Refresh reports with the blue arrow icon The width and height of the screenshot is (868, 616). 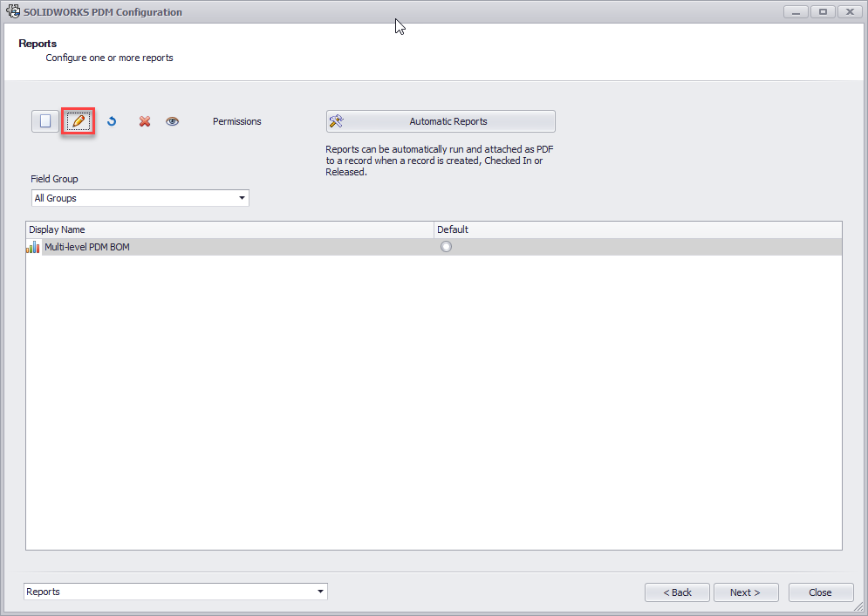[x=112, y=120]
